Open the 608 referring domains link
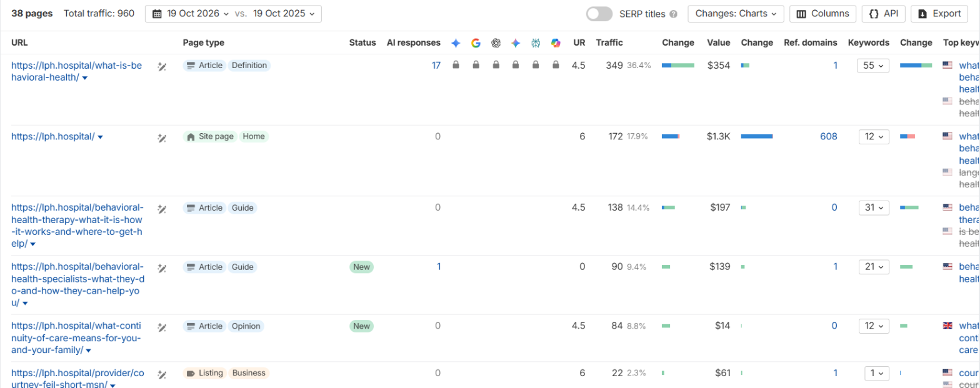980x388 pixels. [829, 136]
